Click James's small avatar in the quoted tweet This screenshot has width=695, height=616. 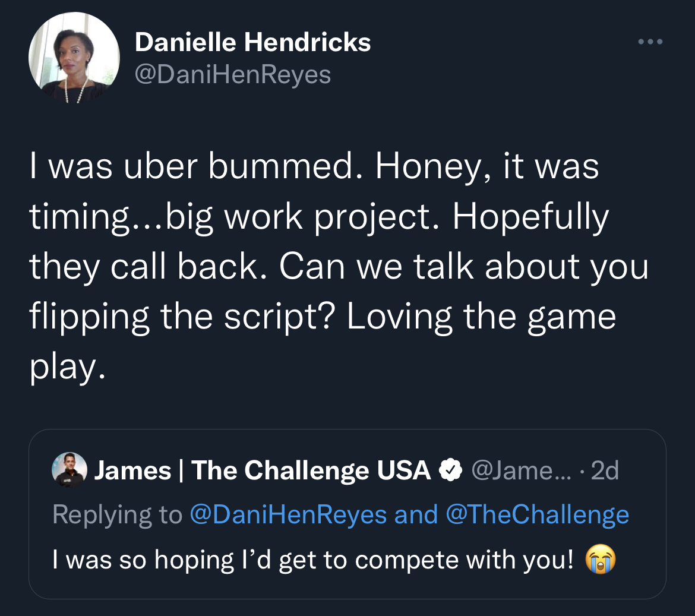click(69, 470)
